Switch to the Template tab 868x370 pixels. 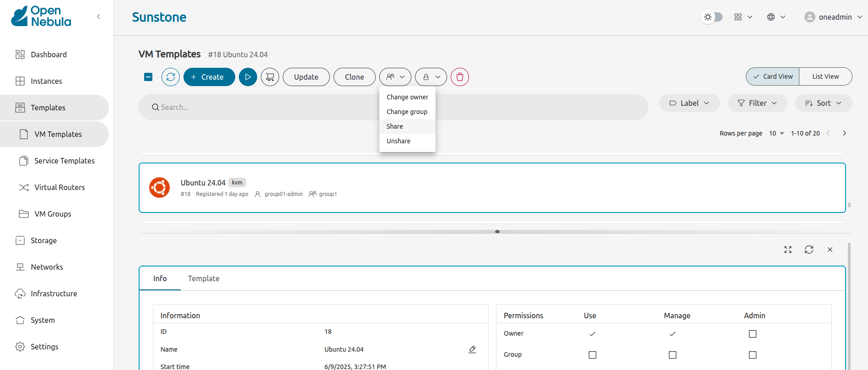[204, 278]
